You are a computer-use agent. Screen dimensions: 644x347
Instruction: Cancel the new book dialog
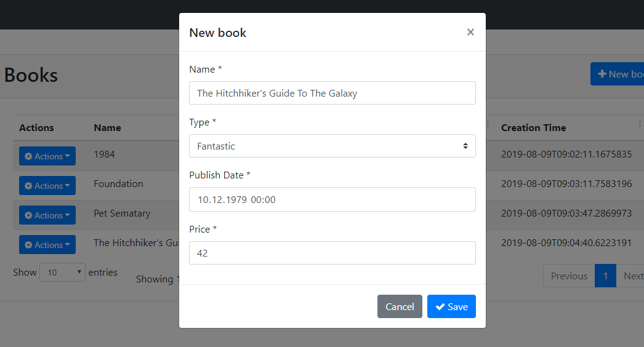point(400,306)
